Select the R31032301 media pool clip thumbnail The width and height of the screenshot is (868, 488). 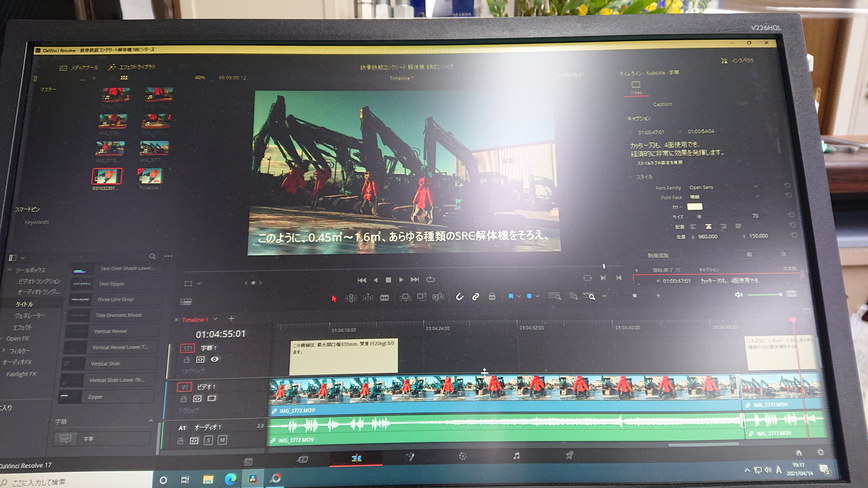(107, 176)
